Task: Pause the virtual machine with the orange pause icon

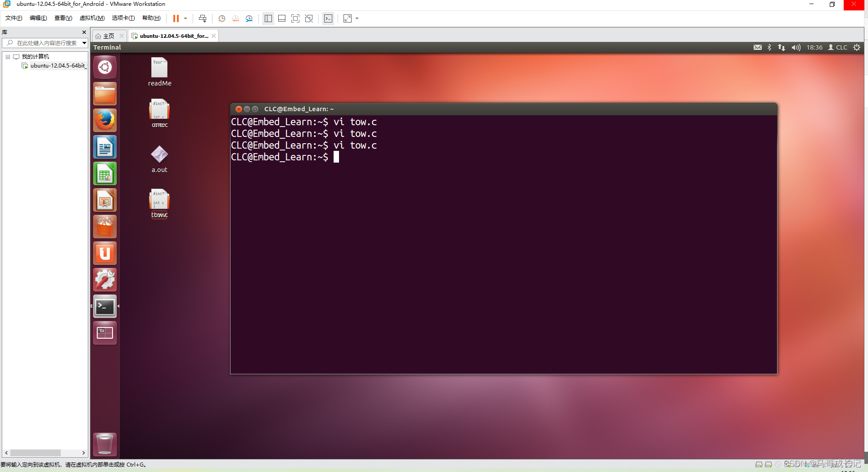Action: tap(176, 18)
